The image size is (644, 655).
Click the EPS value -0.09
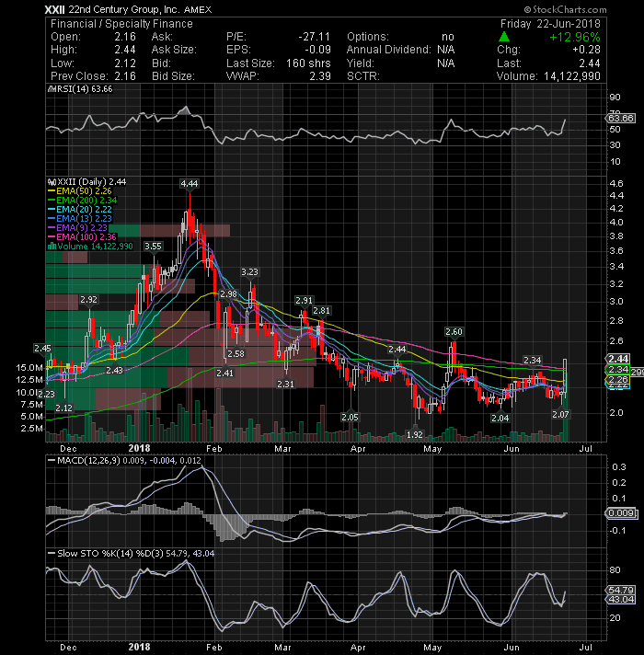pos(317,50)
